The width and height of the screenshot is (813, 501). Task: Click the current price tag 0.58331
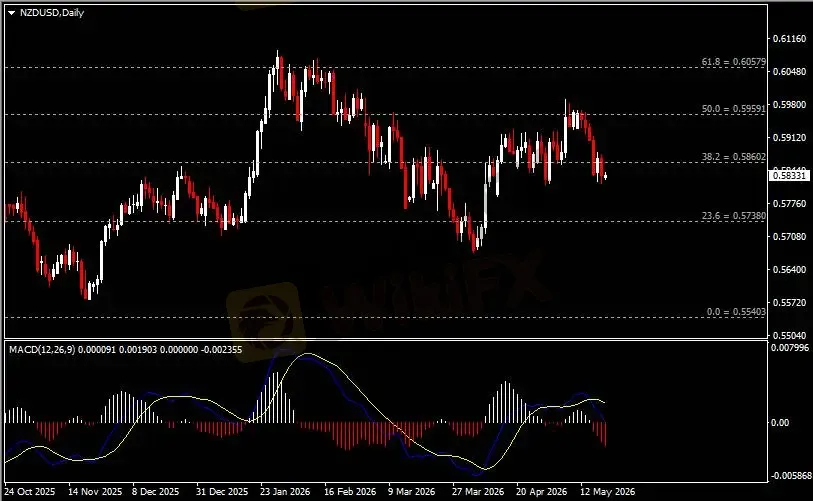tap(789, 176)
